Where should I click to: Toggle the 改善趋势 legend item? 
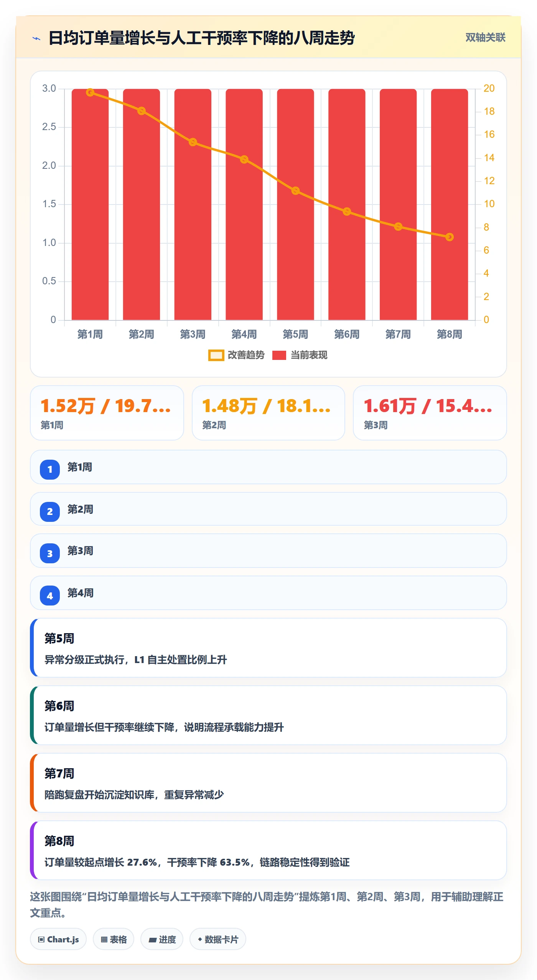coord(236,355)
